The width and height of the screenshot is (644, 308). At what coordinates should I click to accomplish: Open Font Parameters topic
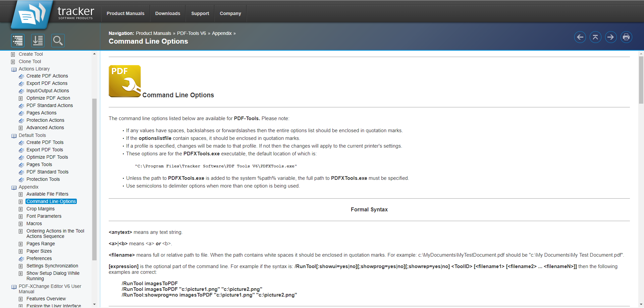(44, 216)
